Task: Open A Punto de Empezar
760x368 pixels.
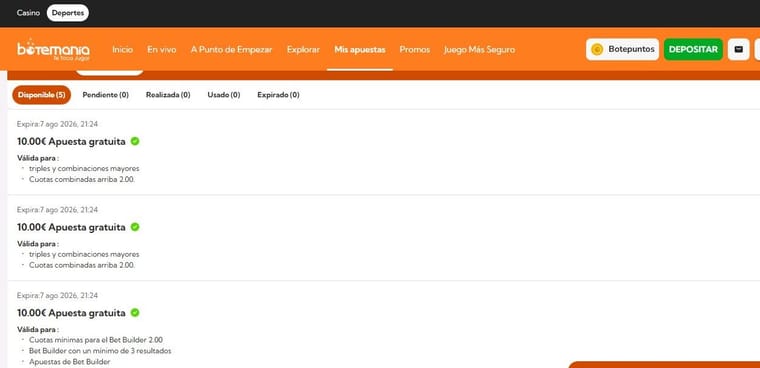Action: [x=232, y=49]
